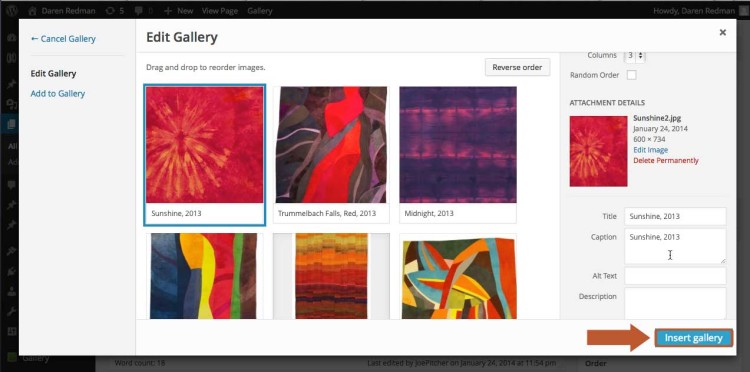Click the Reverse order button
This screenshot has width=750, height=372.
click(517, 67)
